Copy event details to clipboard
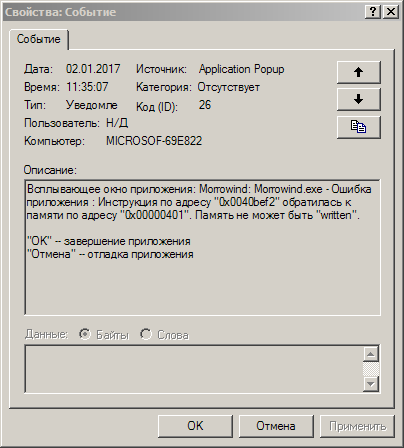Image resolution: width=404 pixels, height=448 pixels. click(x=358, y=127)
